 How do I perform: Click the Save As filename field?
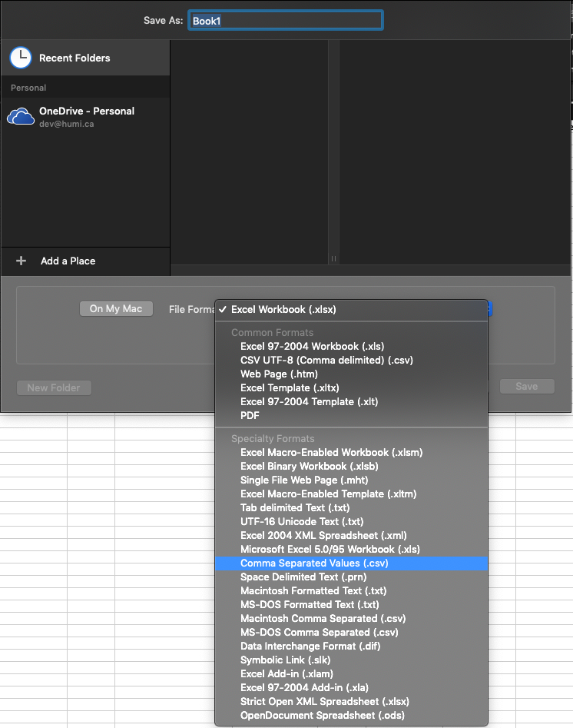pos(285,21)
